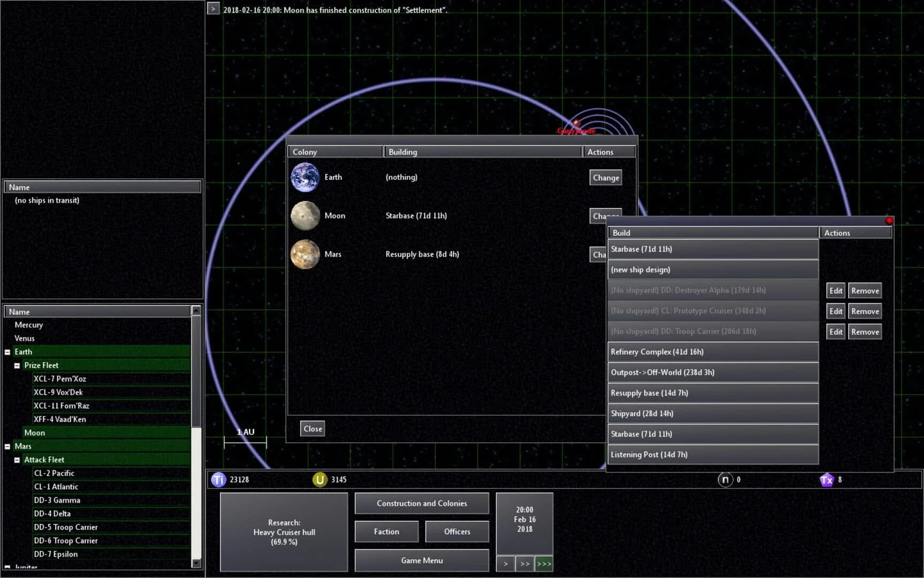The image size is (924, 578).
Task: Advance time with the '>>' speed icon
Action: click(525, 564)
